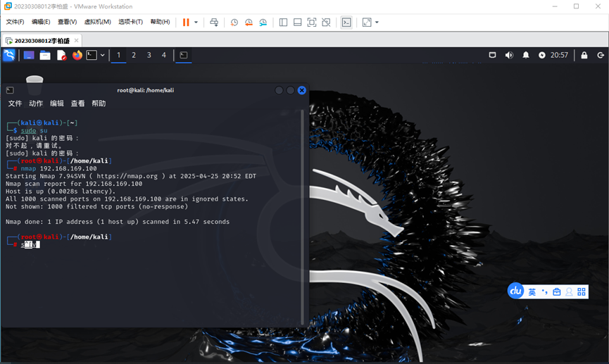The height and width of the screenshot is (364, 609).
Task: Switch to workspace 1
Action: [118, 55]
